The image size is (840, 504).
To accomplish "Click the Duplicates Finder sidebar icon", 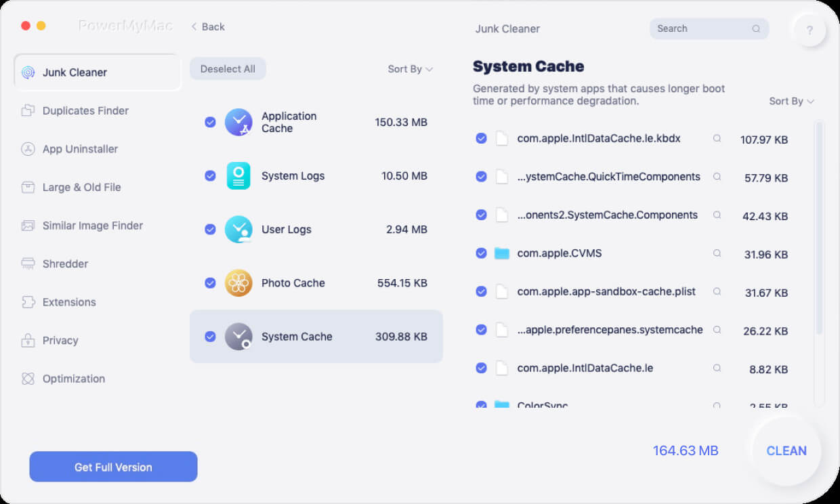I will point(28,110).
